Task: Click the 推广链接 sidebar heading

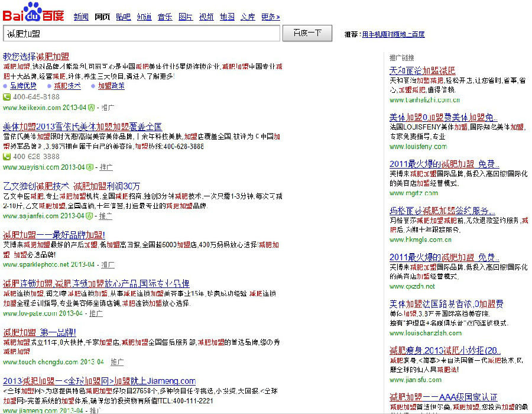Action: click(x=402, y=58)
